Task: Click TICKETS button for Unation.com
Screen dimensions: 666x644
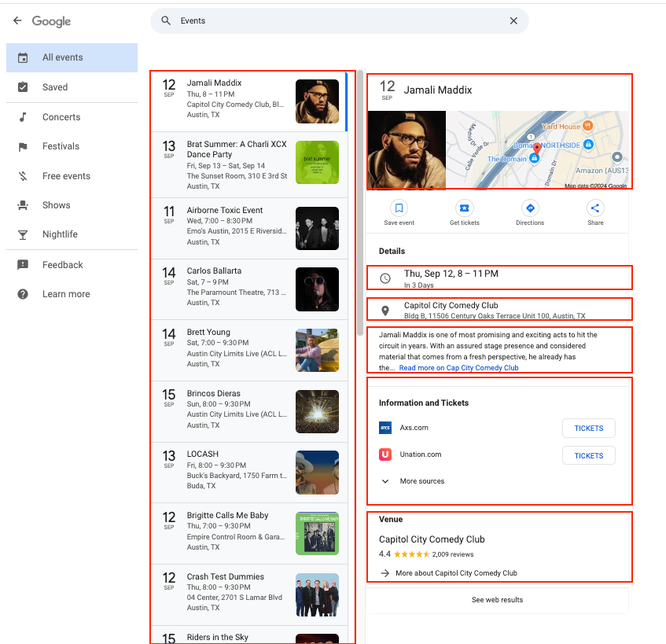Action: 589,455
